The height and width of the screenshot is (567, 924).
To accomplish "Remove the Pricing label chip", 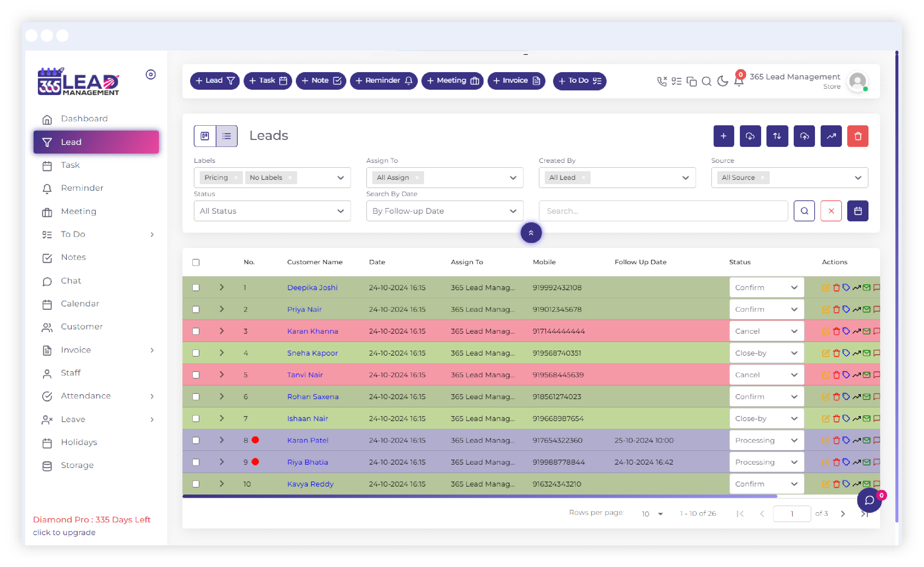I will coord(236,177).
